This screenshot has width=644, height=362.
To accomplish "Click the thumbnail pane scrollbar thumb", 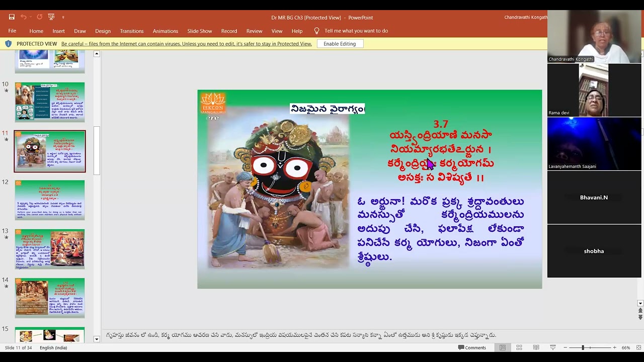I will tap(97, 150).
